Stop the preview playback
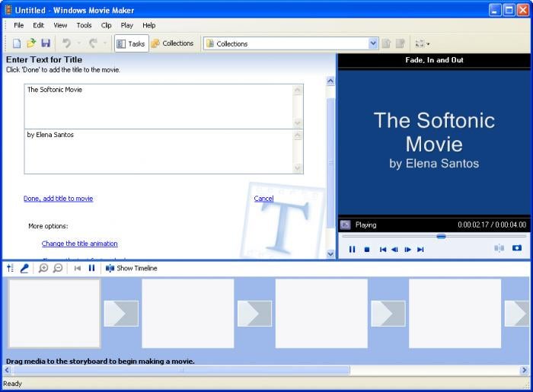 pyautogui.click(x=367, y=249)
